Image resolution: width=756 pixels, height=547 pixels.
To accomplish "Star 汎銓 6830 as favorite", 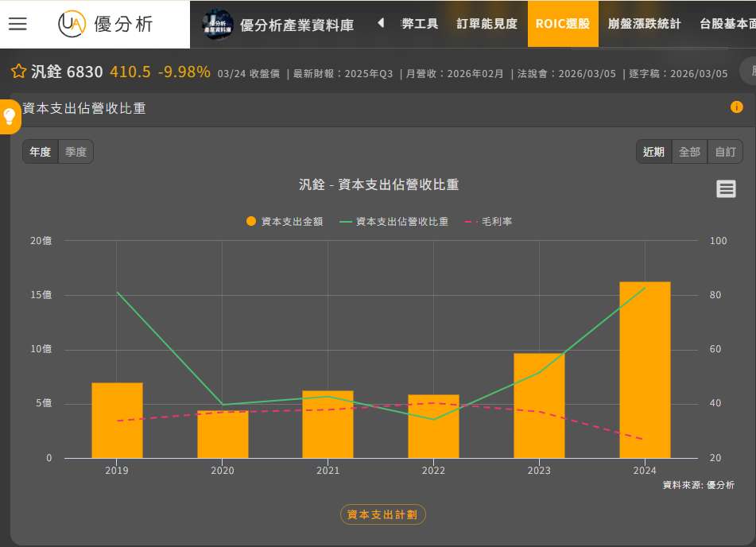I will click(x=19, y=72).
